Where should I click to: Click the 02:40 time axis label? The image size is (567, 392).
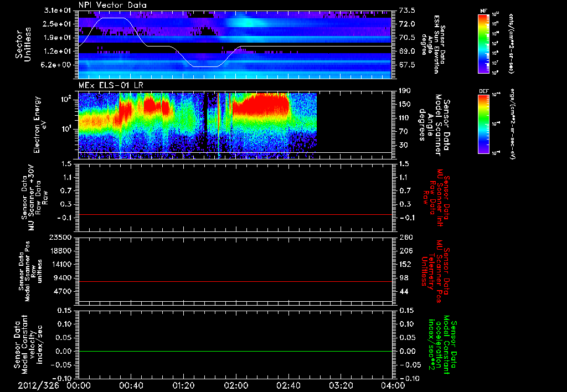tap(288, 385)
